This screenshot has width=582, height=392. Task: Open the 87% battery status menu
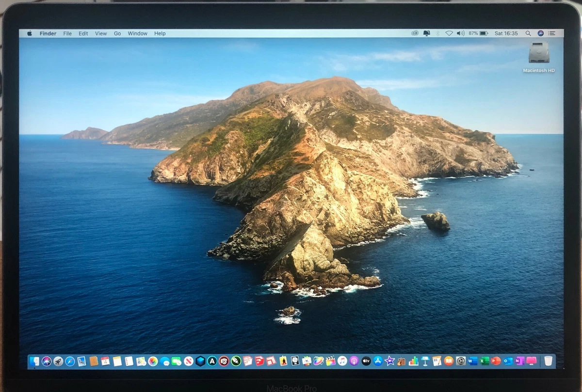click(478, 33)
